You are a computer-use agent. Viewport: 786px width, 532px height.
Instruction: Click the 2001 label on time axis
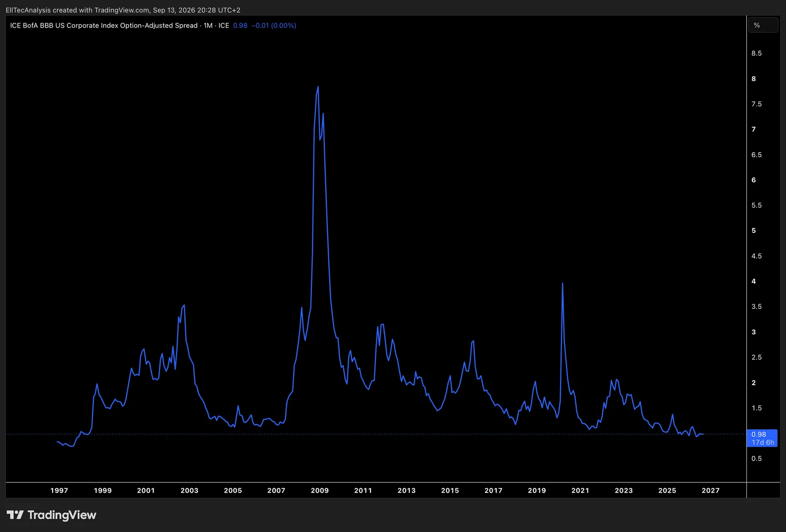[x=146, y=490]
